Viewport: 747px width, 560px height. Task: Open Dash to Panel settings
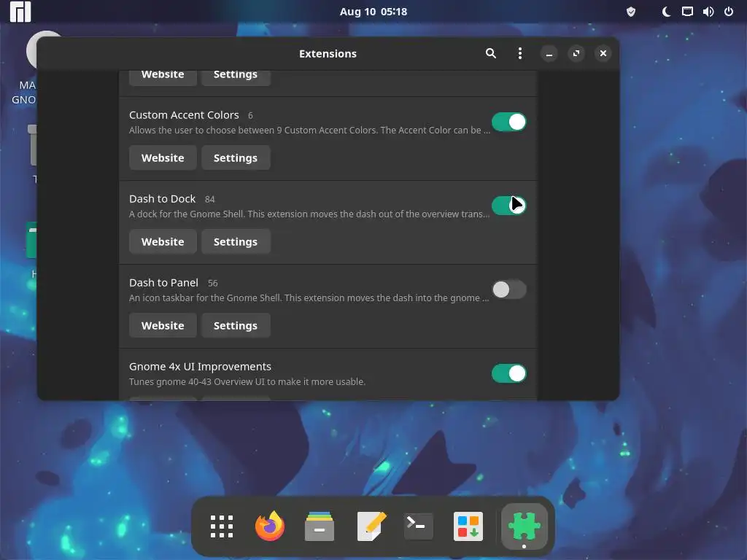coord(236,325)
